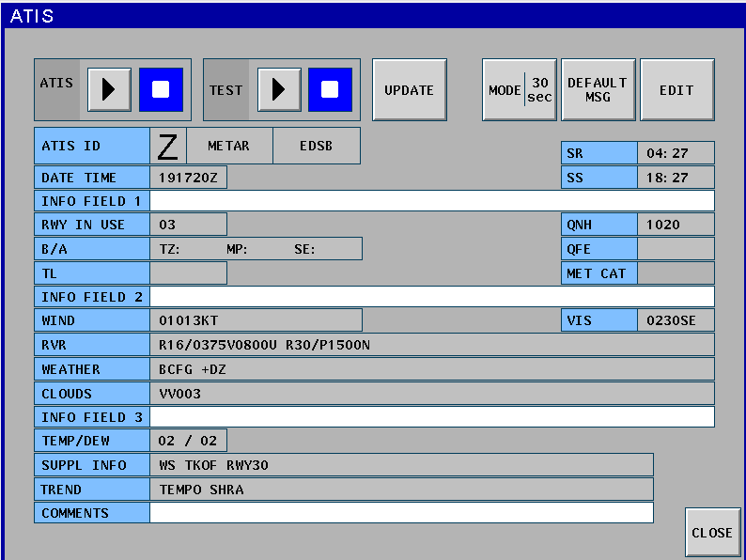Image resolution: width=746 pixels, height=560 pixels.
Task: Click into INFO FIELD 3 text box
Action: (x=431, y=417)
